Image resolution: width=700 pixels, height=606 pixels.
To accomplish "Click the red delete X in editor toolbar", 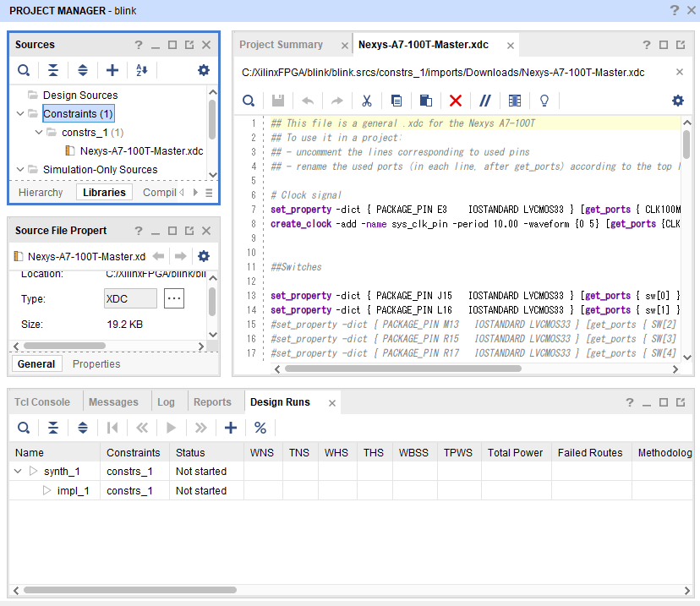I will tap(456, 101).
